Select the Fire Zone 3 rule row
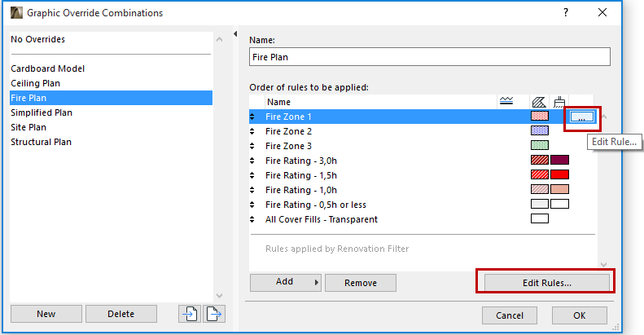The width and height of the screenshot is (644, 335). pyautogui.click(x=289, y=146)
